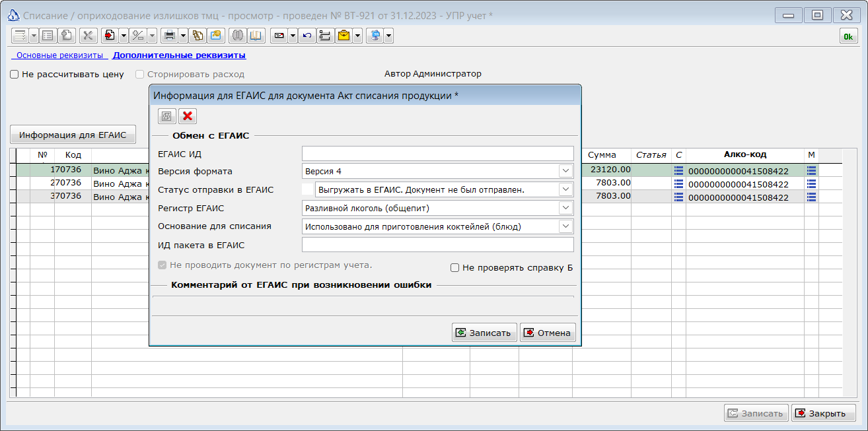Click the copy sheets toolbar icon

pos(197,36)
